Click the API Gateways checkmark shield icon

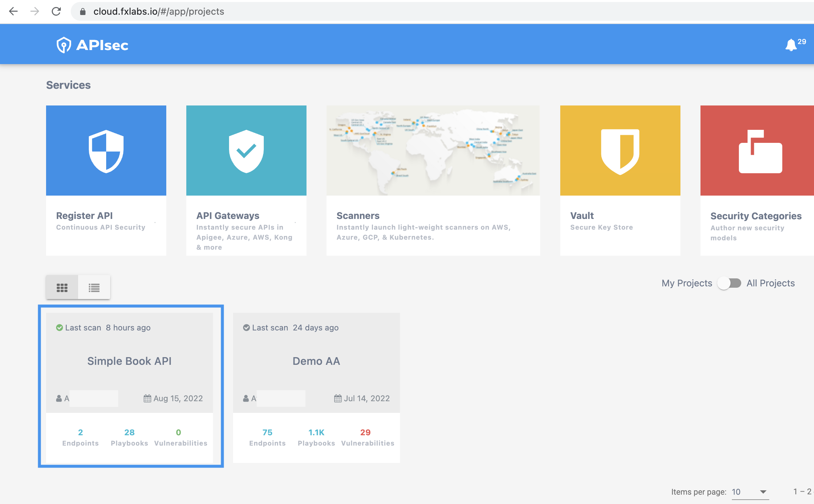tap(246, 150)
